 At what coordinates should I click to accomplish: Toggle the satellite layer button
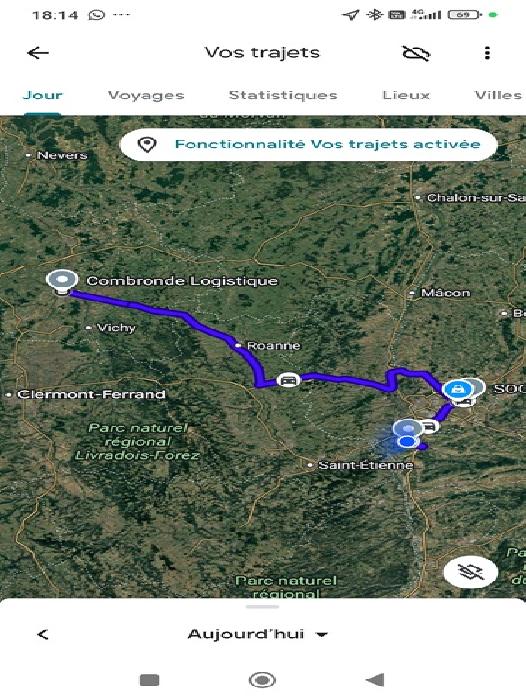coord(471,571)
